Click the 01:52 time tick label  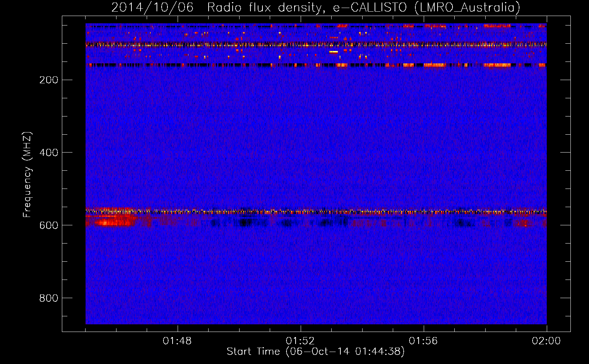(300, 341)
